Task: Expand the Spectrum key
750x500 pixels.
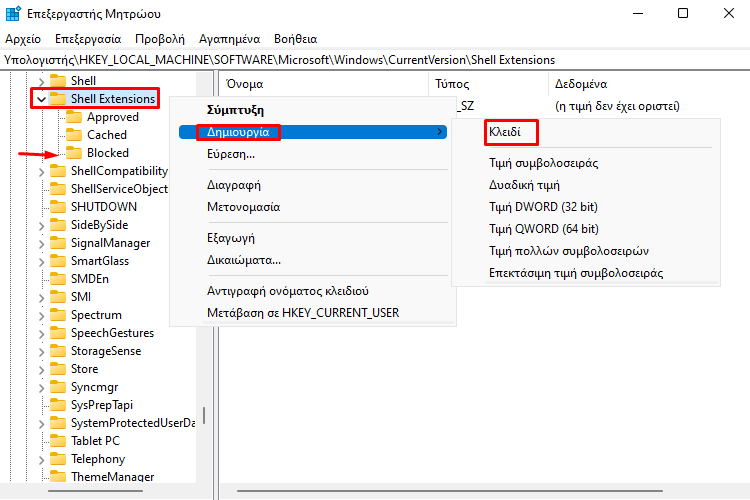Action: [42, 316]
